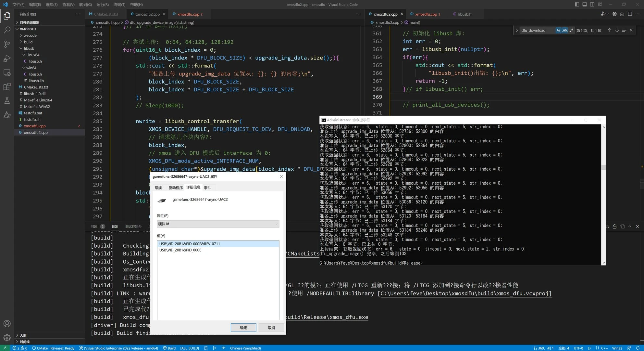Open more actions in right editor group
This screenshot has height=351, width=644.
point(638,14)
